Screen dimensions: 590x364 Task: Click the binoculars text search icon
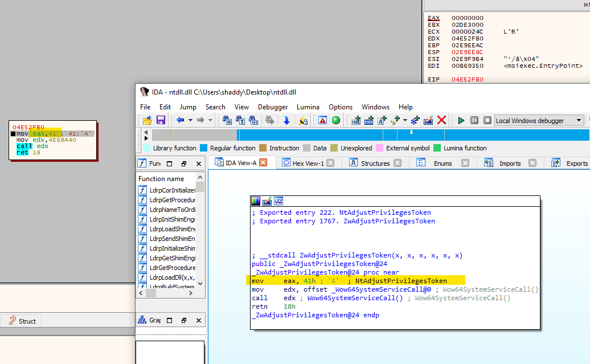point(240,120)
